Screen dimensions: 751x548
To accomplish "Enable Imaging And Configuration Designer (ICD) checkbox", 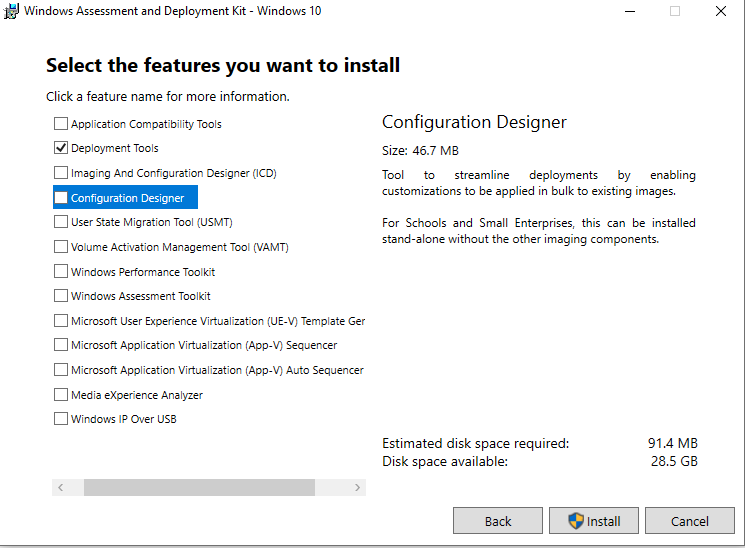I will [61, 172].
